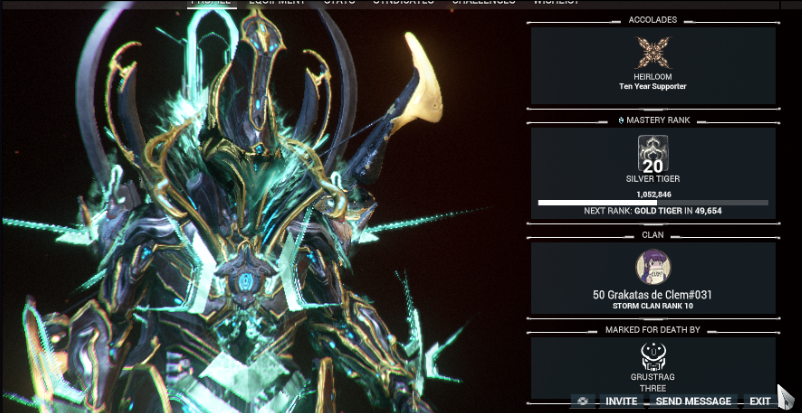Click the HEIRLOOM accolade label
The width and height of the screenshot is (802, 413).
[x=653, y=77]
